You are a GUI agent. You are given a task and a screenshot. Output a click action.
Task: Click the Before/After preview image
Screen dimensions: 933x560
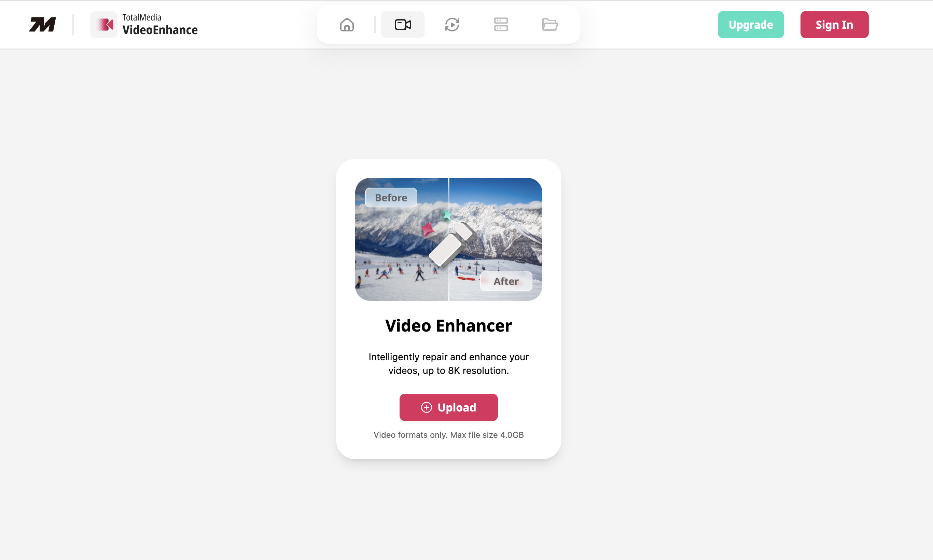448,239
